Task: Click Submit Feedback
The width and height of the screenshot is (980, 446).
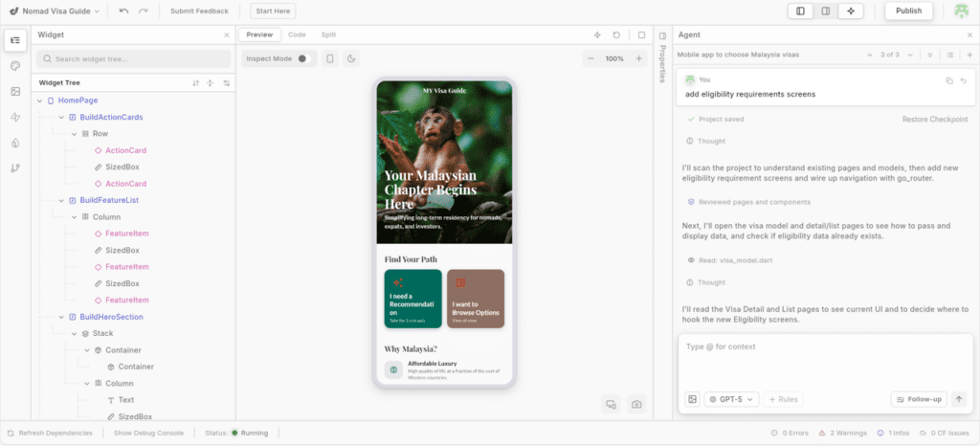Action: pyautogui.click(x=199, y=11)
